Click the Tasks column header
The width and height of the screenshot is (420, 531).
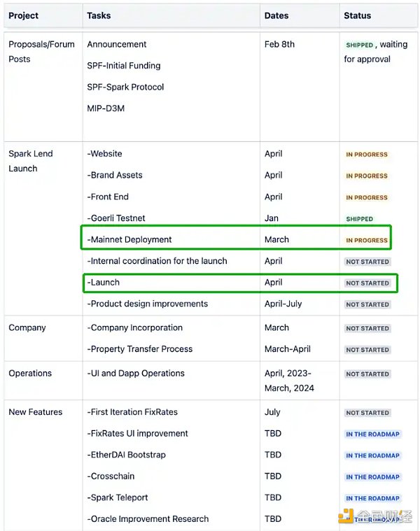pyautogui.click(x=99, y=15)
